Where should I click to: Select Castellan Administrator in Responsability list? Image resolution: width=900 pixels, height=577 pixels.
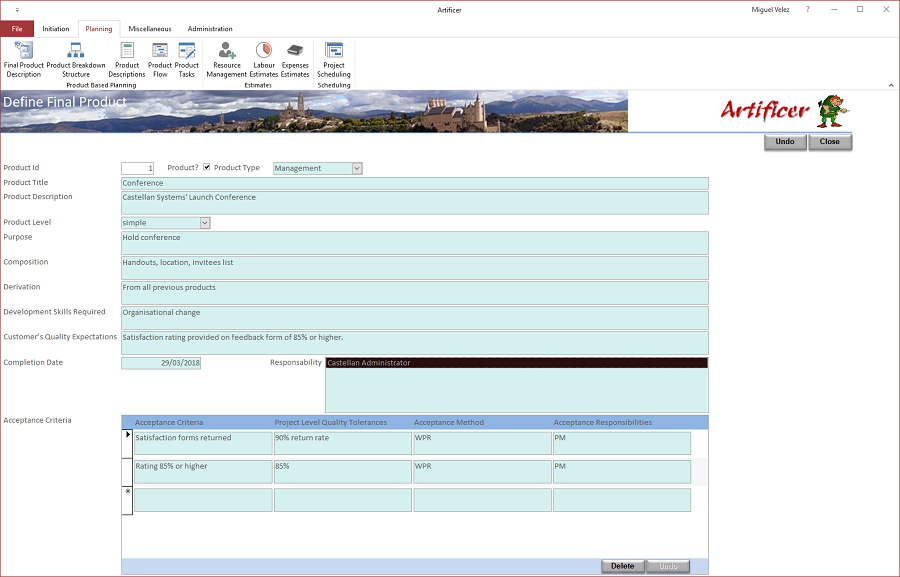click(x=517, y=363)
